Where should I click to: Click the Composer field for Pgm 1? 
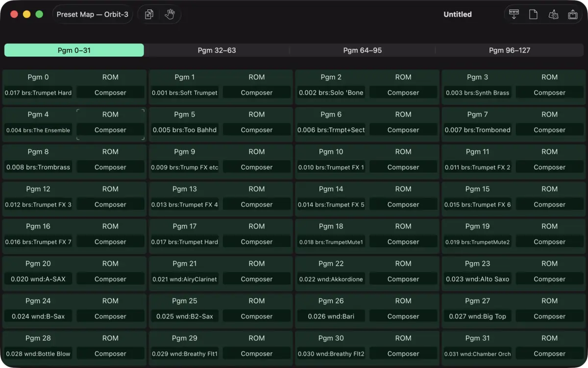pyautogui.click(x=256, y=92)
